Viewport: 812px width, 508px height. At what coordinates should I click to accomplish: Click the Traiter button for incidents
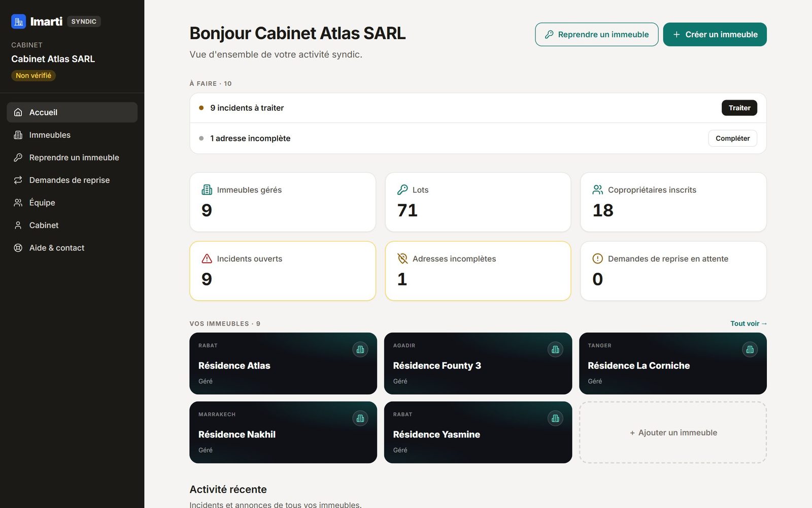pos(739,108)
